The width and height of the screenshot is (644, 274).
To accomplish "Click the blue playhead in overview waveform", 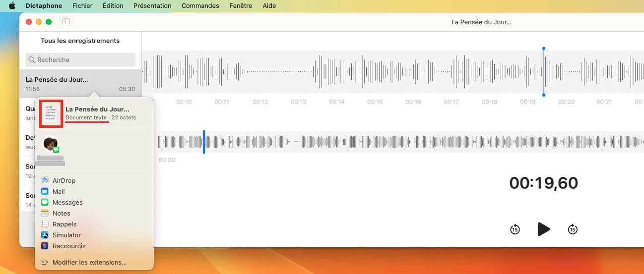I will coord(204,142).
